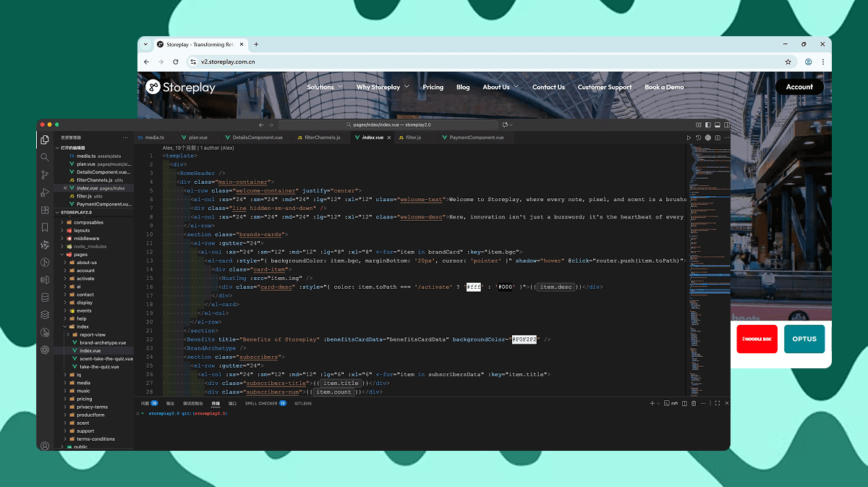The width and height of the screenshot is (868, 487).
Task: Collapse the open editors section header
Action: (94, 148)
